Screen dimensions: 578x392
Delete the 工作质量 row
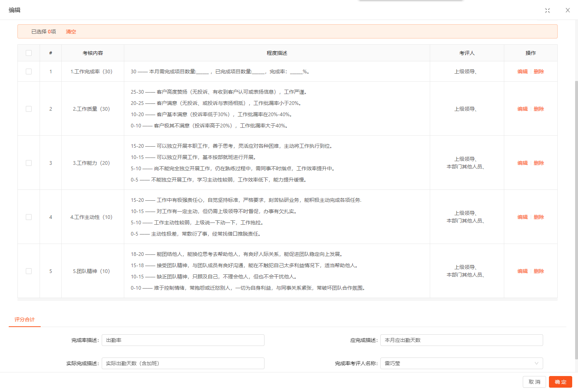(x=539, y=109)
